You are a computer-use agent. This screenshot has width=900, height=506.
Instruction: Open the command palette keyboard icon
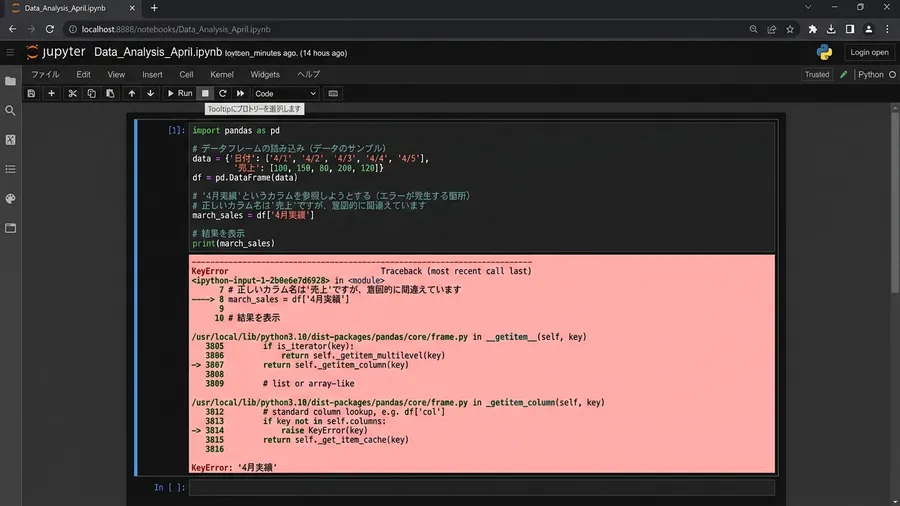pyautogui.click(x=333, y=94)
